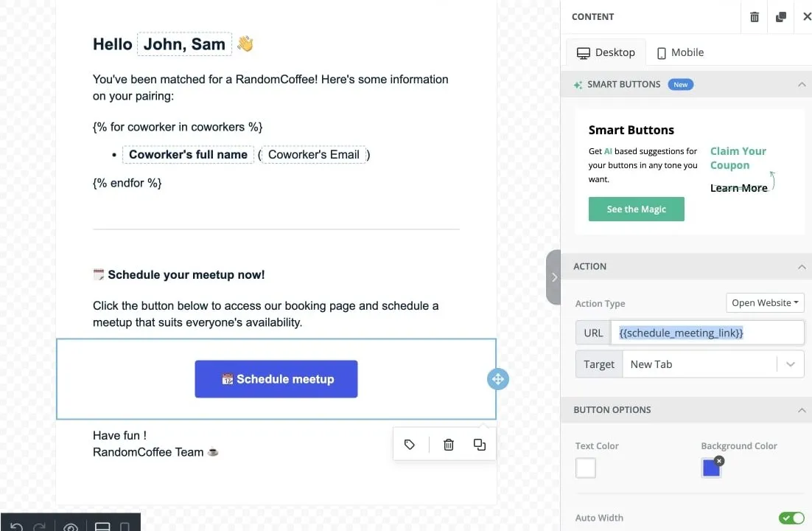
Task: Select the Coworker's full name merge tag
Action: point(188,155)
